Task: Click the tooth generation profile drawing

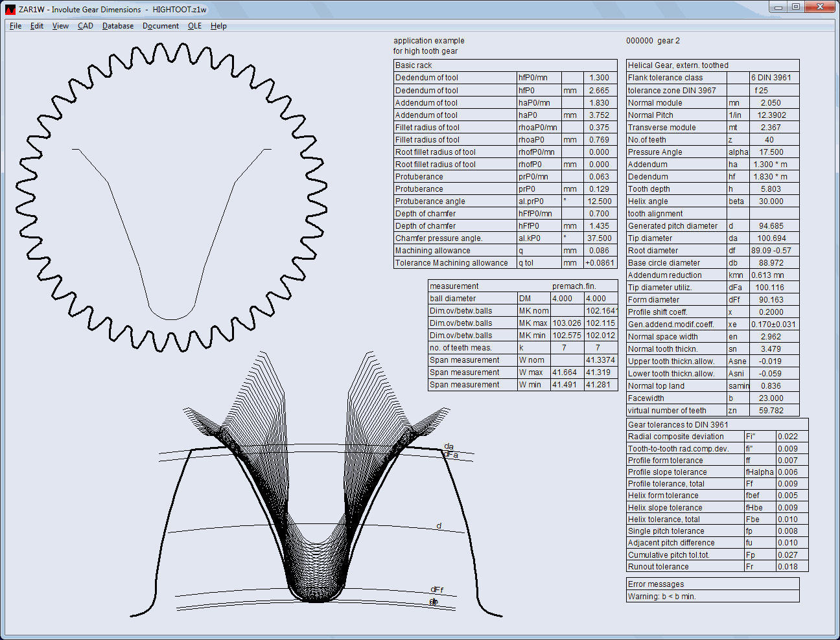Action: [316, 486]
